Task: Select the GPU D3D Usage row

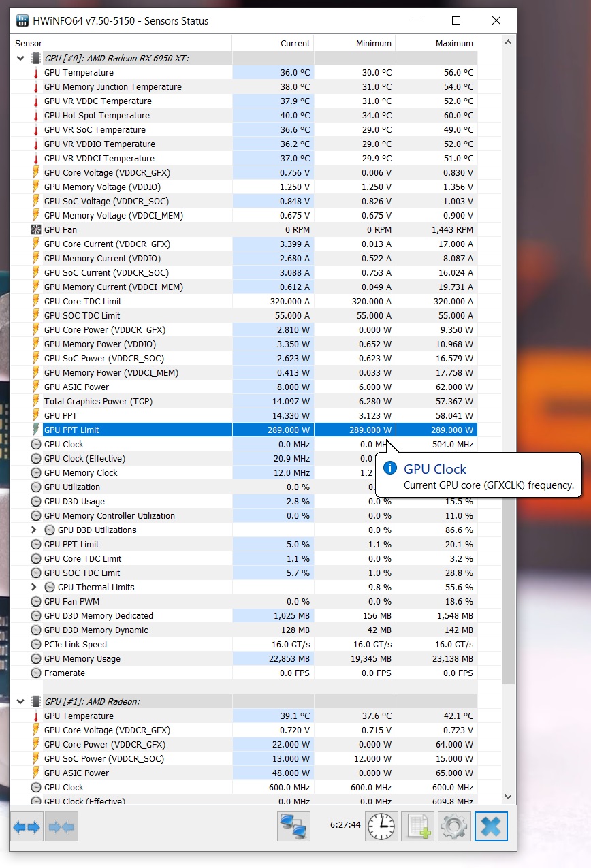Action: tap(244, 501)
